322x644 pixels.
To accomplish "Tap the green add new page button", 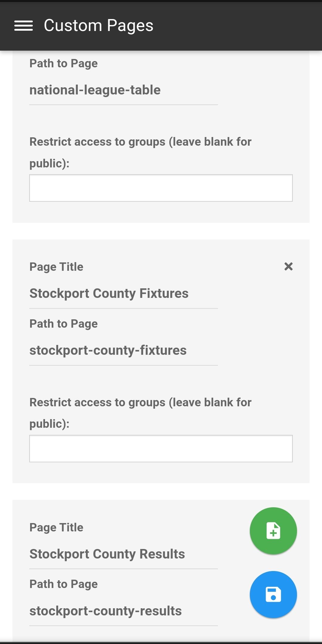I will point(273,531).
